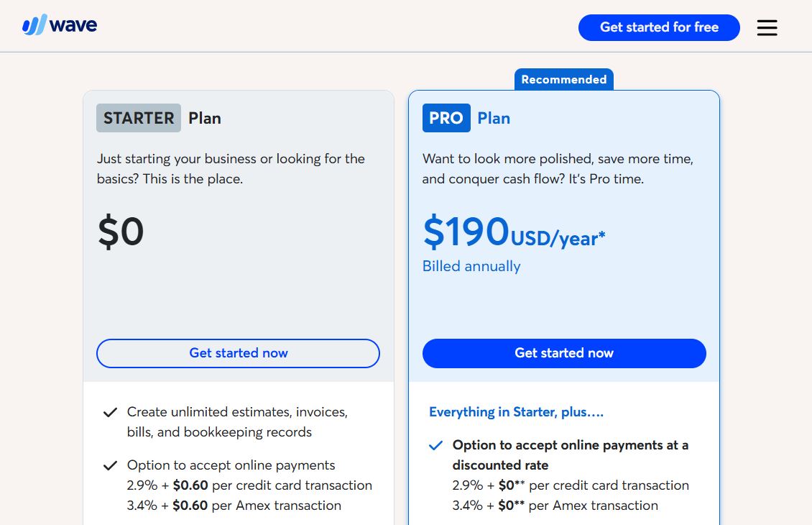Click the STARTER plan badge
This screenshot has height=525, width=812.
[x=138, y=118]
